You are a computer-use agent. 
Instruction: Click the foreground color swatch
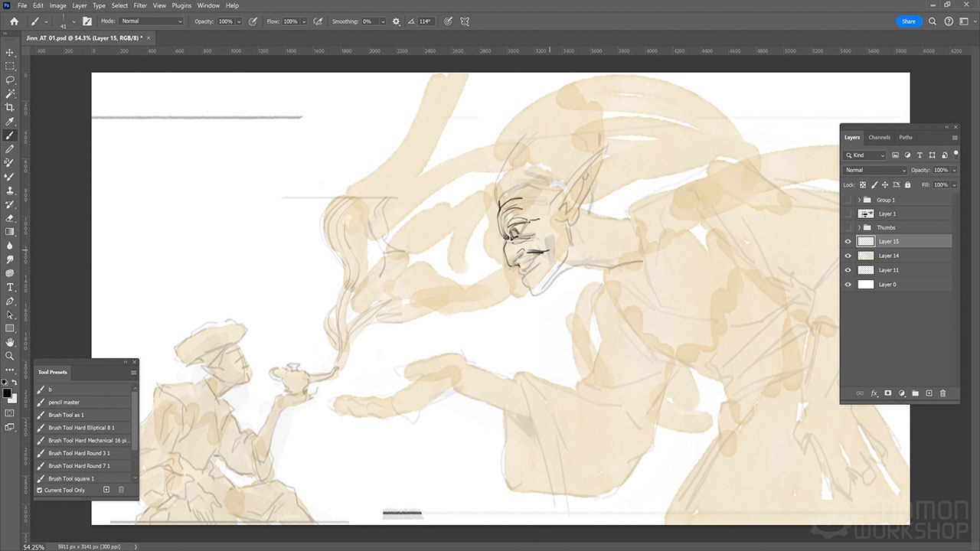pyautogui.click(x=7, y=393)
